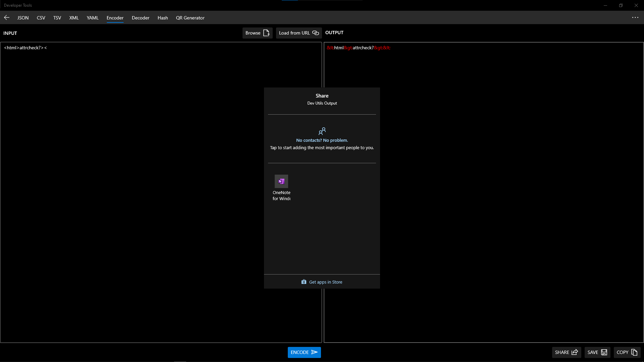Viewport: 644px width, 362px height.
Task: Go to the Hash tab
Action: (x=163, y=18)
